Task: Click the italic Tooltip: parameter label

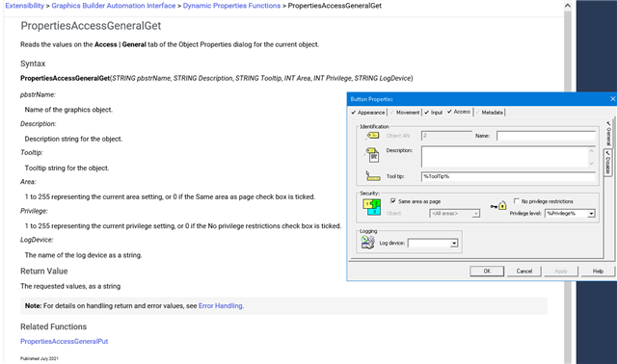Action: tap(32, 152)
